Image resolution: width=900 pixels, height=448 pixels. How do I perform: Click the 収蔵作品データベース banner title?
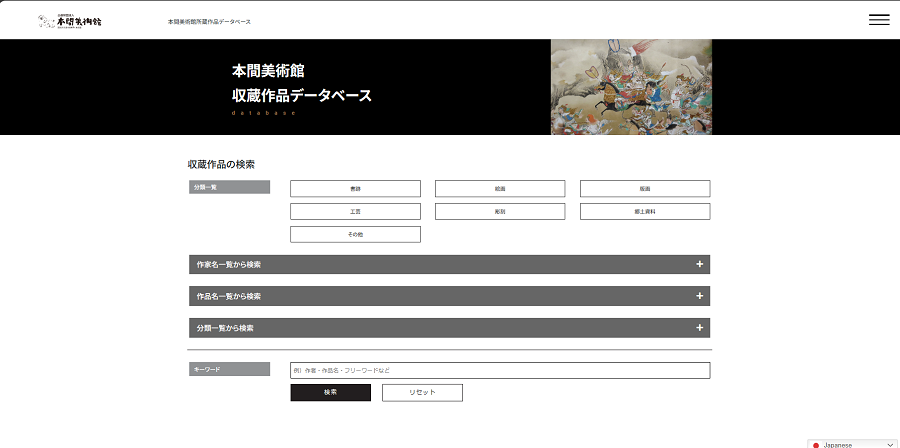302,96
